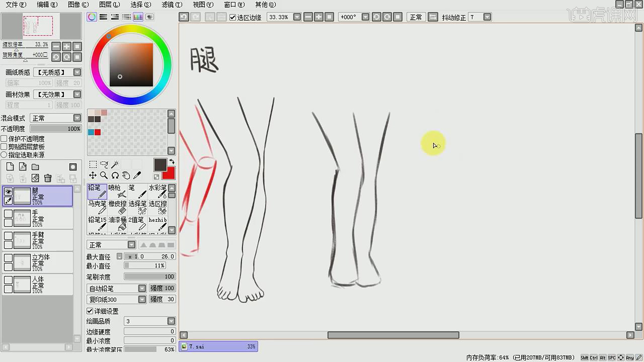The height and width of the screenshot is (362, 644).
Task: Open the 图像 menu
Action: point(78,5)
